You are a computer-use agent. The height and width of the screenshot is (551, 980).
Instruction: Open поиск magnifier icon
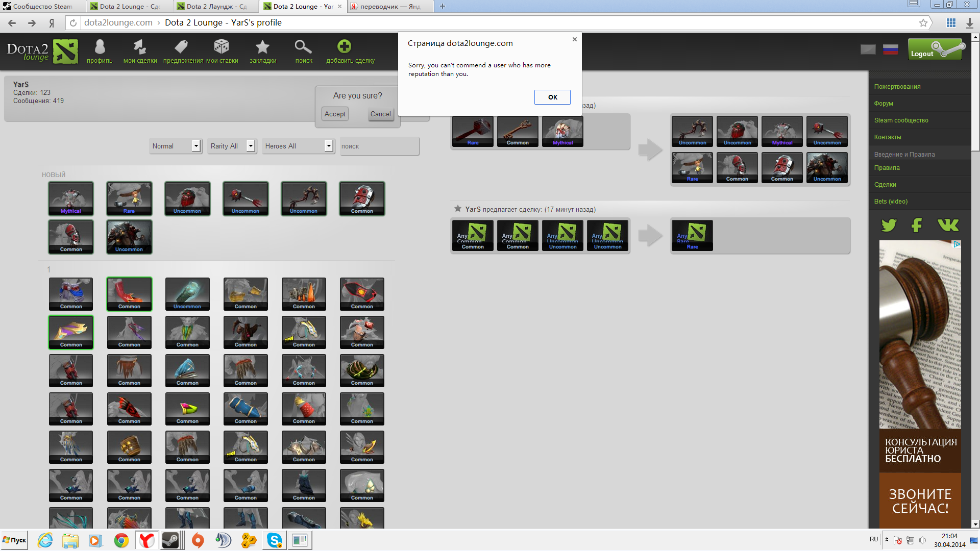pos(303,47)
